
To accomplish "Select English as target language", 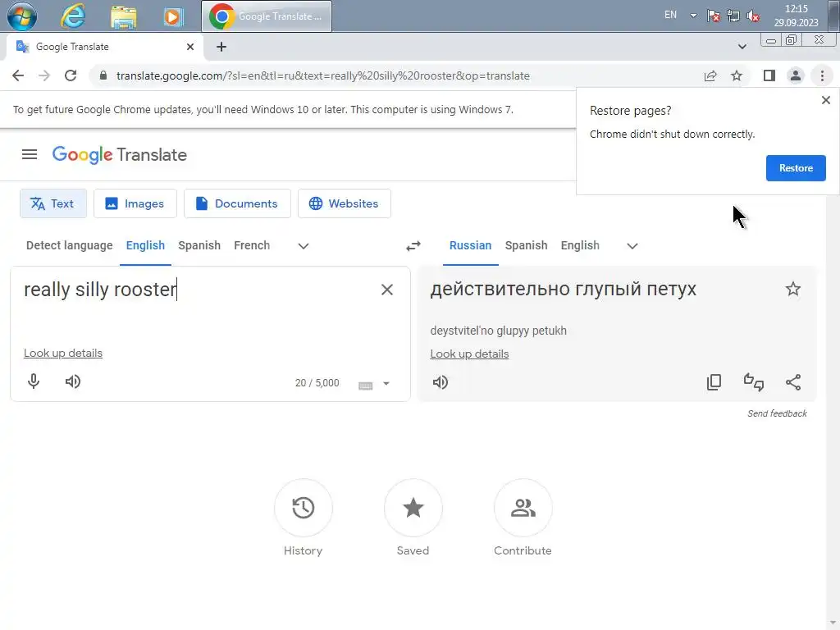I will 580,245.
